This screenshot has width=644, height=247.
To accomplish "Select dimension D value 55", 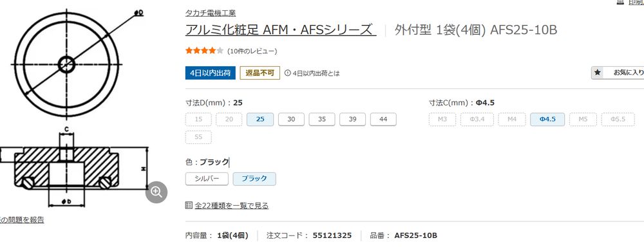I will (x=198, y=137).
